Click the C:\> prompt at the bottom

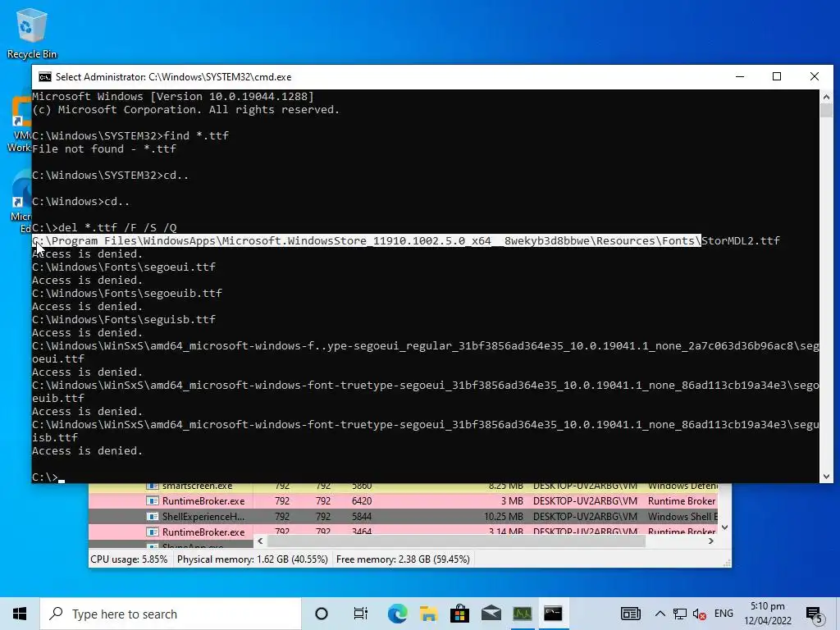[x=45, y=477]
